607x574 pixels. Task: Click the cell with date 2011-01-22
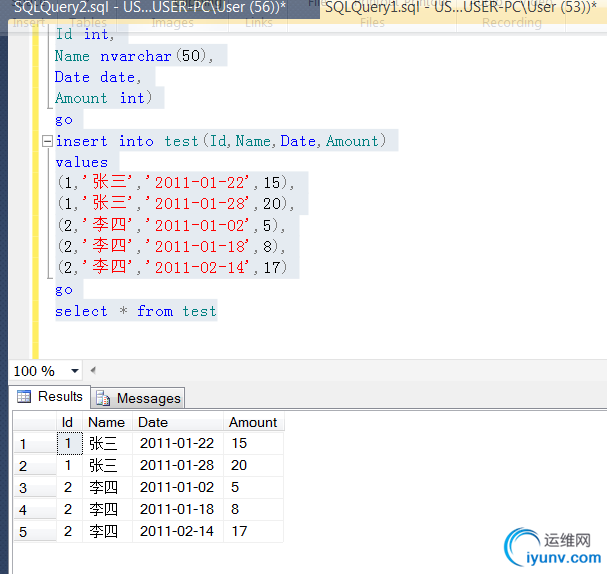tap(178, 443)
